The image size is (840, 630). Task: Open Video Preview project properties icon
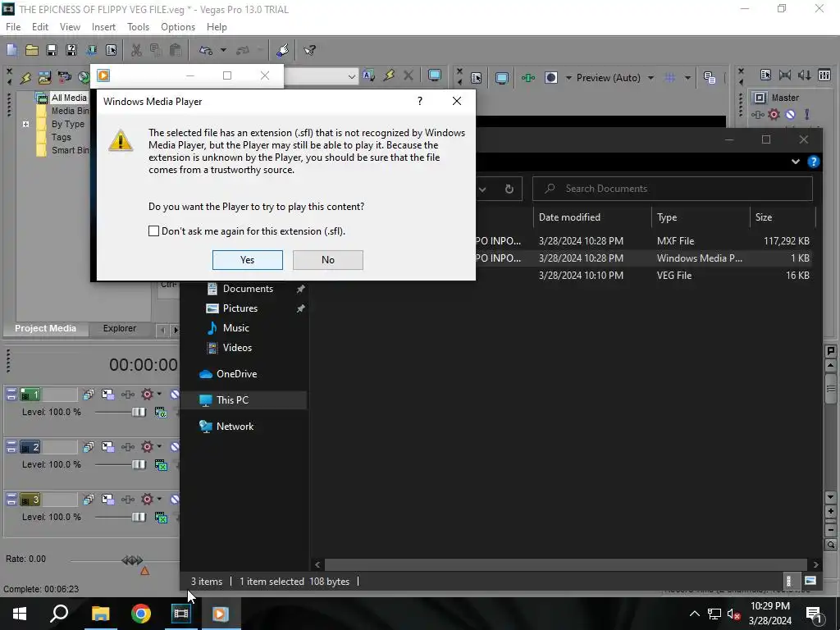477,78
